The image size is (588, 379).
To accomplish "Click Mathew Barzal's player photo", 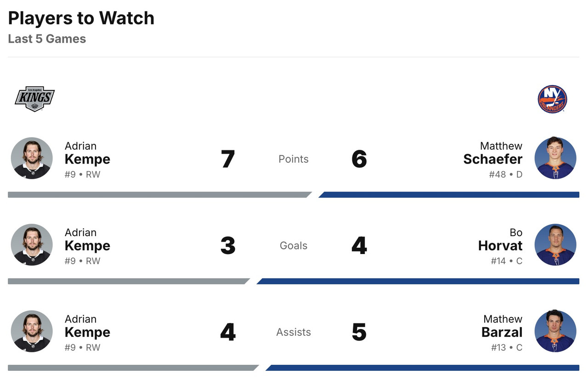I will click(x=555, y=331).
